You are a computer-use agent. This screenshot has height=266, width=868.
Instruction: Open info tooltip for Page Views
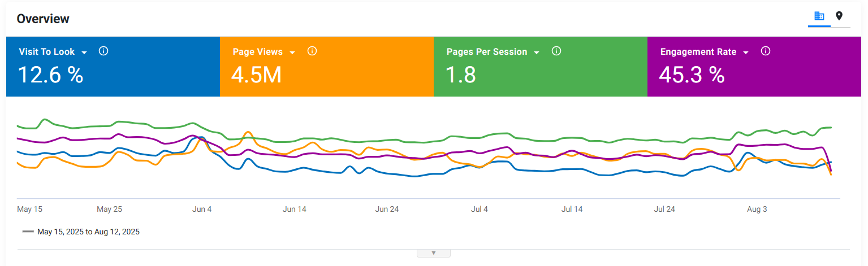(x=312, y=51)
